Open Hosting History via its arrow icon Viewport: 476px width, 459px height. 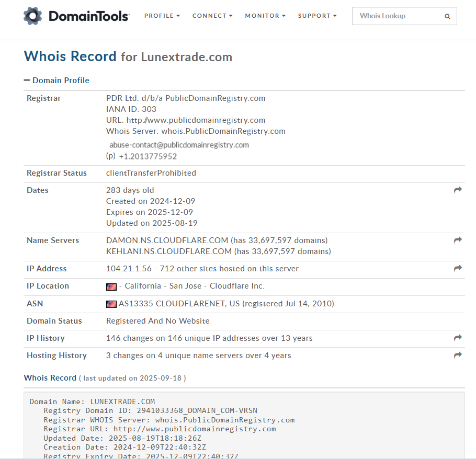458,355
